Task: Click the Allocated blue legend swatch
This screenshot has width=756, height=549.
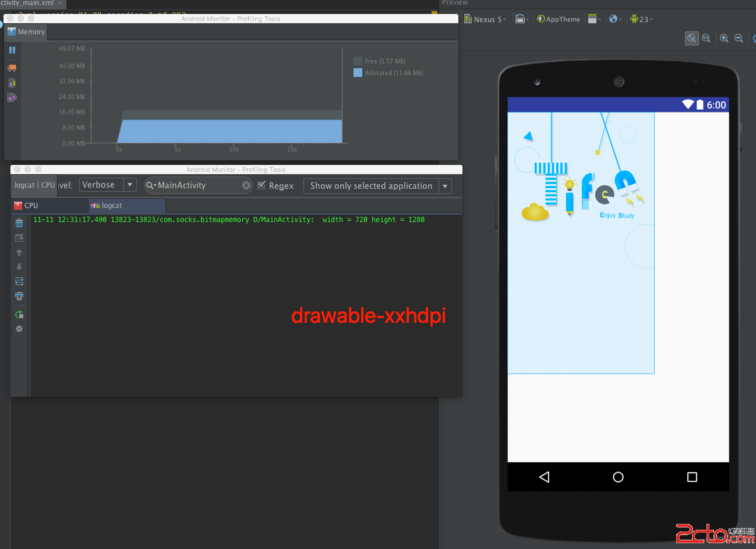Action: [x=358, y=73]
